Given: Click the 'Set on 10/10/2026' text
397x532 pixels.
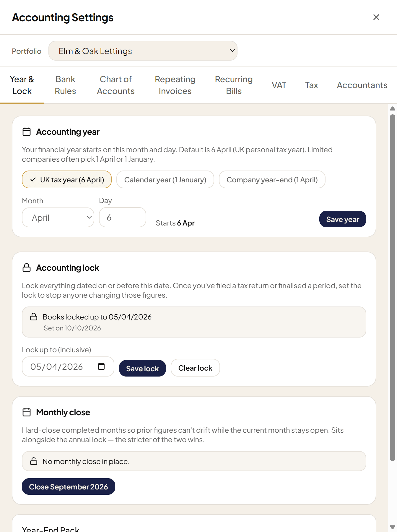Looking at the screenshot, I should click(x=72, y=328).
